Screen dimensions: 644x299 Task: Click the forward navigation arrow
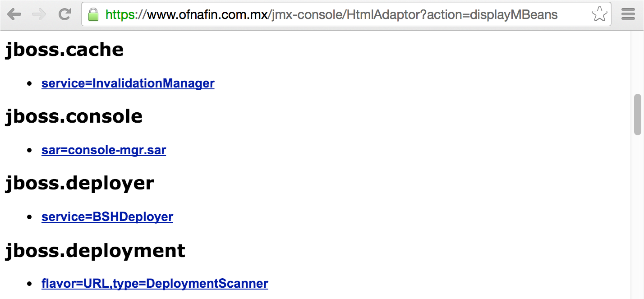[x=40, y=14]
